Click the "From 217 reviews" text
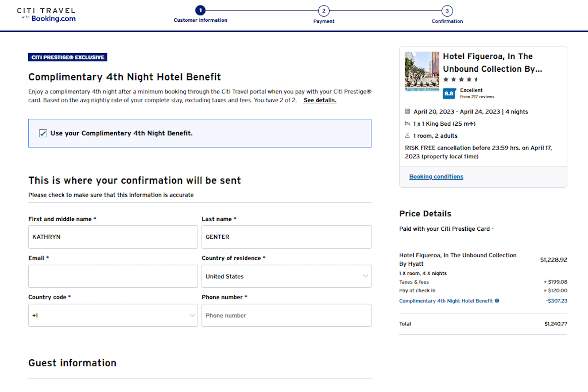The image size is (588, 392). pos(477,97)
